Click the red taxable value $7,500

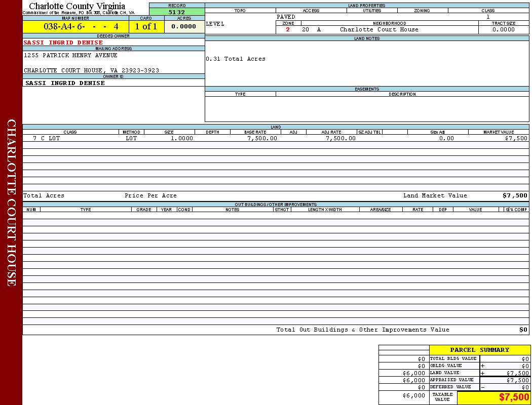click(514, 397)
